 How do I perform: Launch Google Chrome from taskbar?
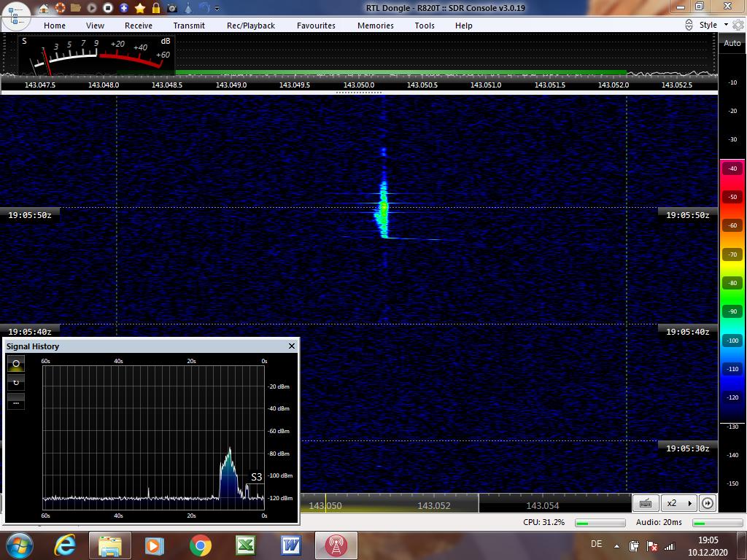(x=200, y=545)
